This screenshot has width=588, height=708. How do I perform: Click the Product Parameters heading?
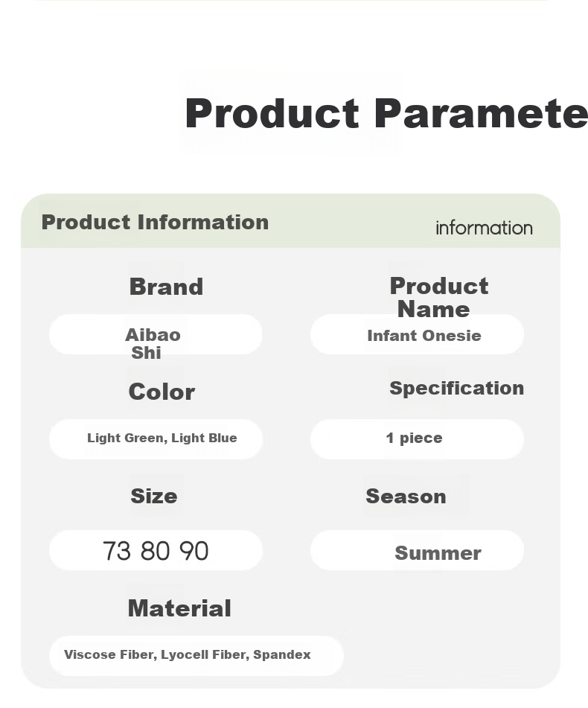386,114
